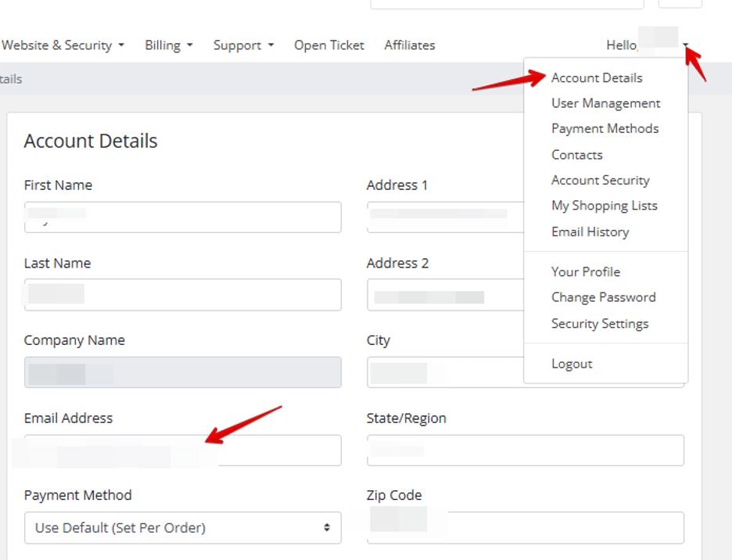Viewport: 732px width, 560px height.
Task: Open Payment Method select box
Action: coord(182,528)
